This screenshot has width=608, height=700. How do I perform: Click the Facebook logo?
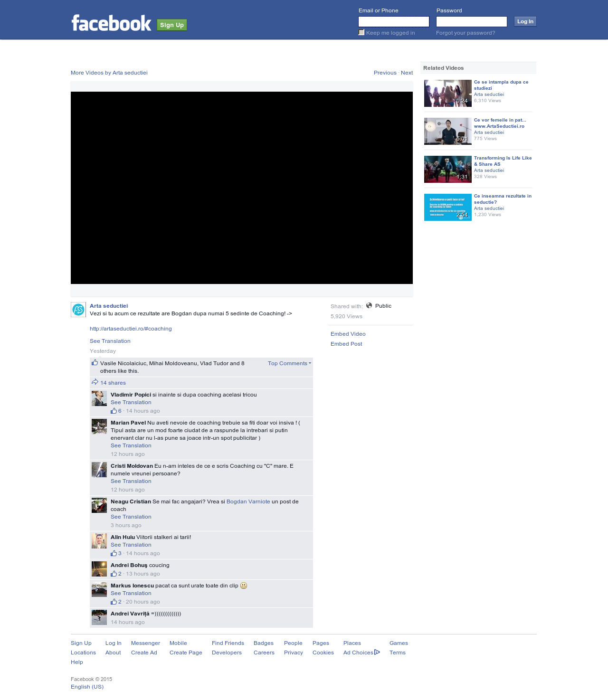(x=111, y=23)
